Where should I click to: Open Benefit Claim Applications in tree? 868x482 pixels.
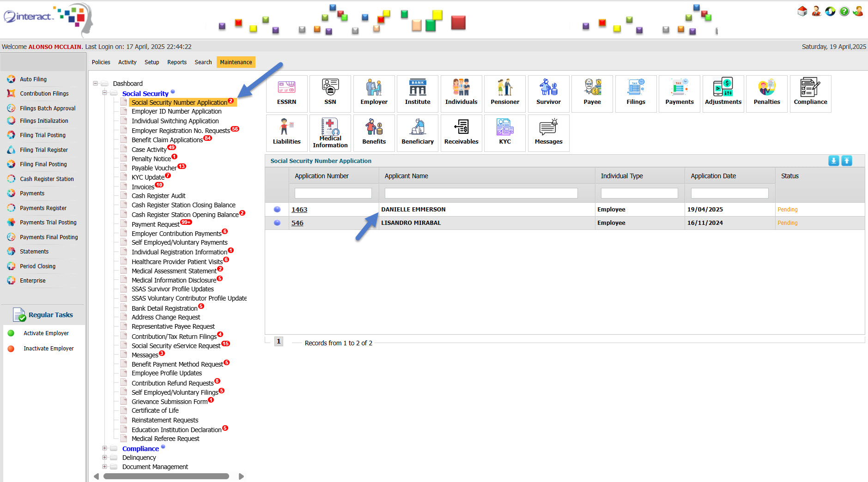167,140
